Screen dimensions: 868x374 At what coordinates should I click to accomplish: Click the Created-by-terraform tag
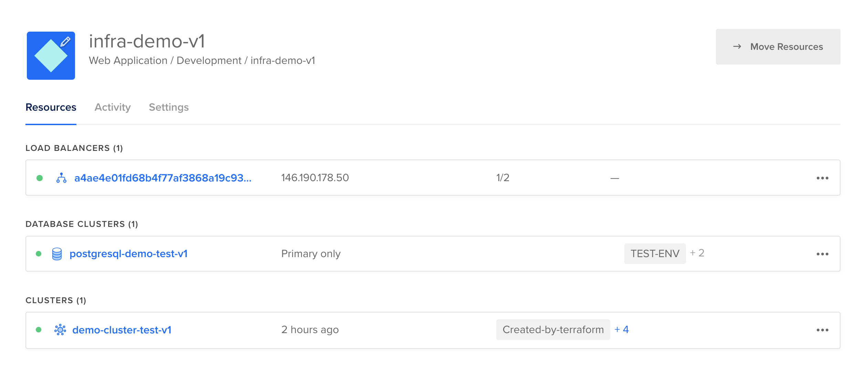pos(553,329)
